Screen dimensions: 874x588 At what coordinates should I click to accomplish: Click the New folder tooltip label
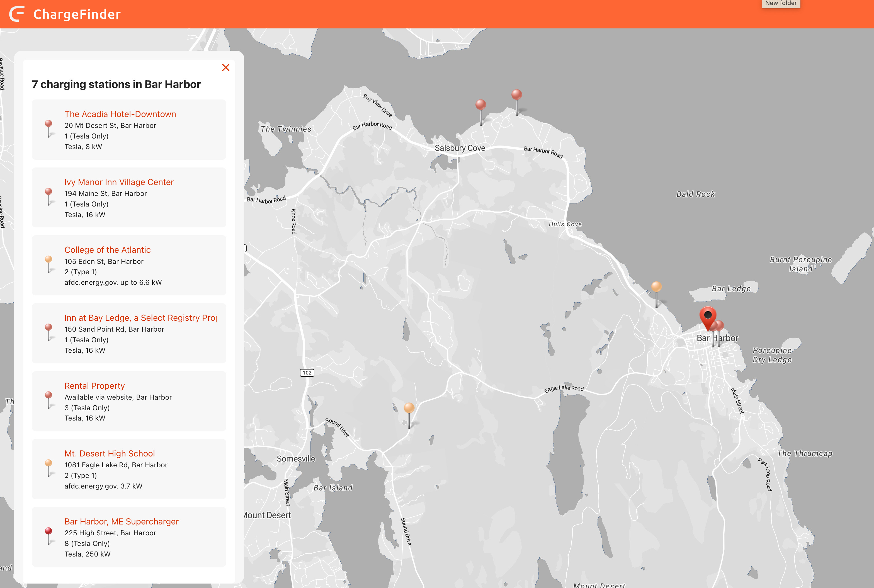[781, 3]
